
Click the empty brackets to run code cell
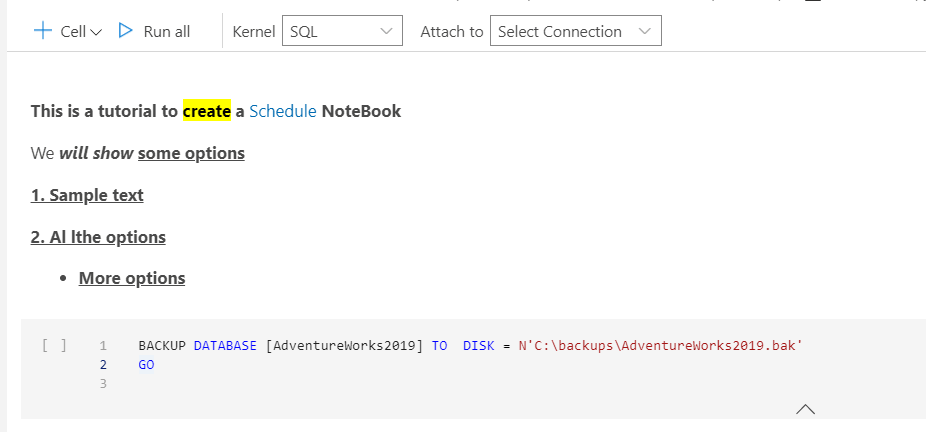click(x=55, y=346)
